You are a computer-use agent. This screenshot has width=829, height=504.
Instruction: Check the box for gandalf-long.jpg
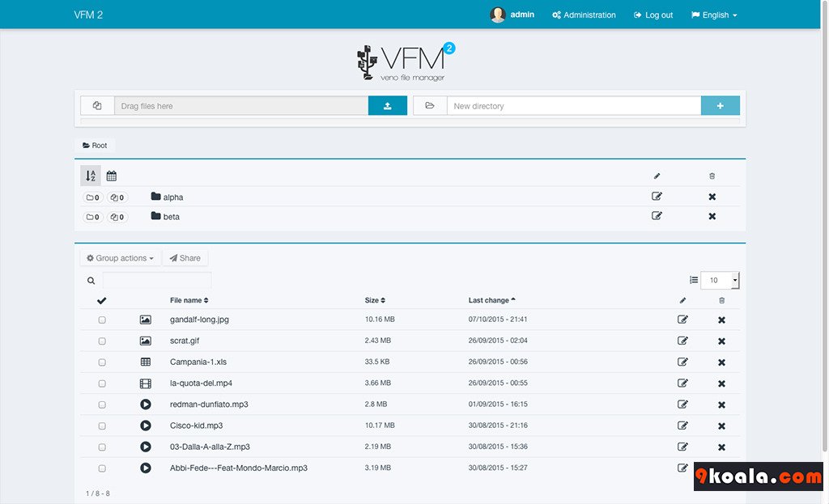(x=102, y=320)
